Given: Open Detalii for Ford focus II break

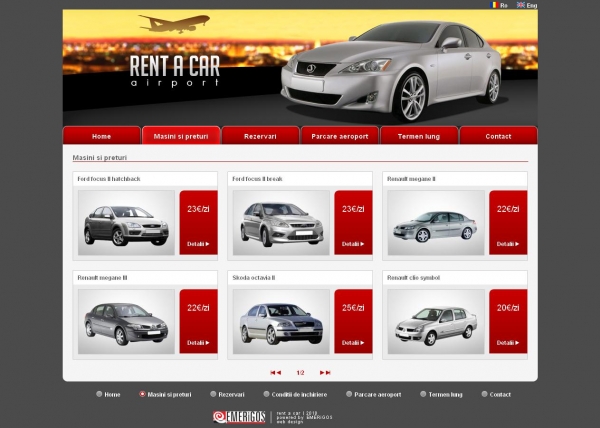Looking at the screenshot, I should point(353,244).
